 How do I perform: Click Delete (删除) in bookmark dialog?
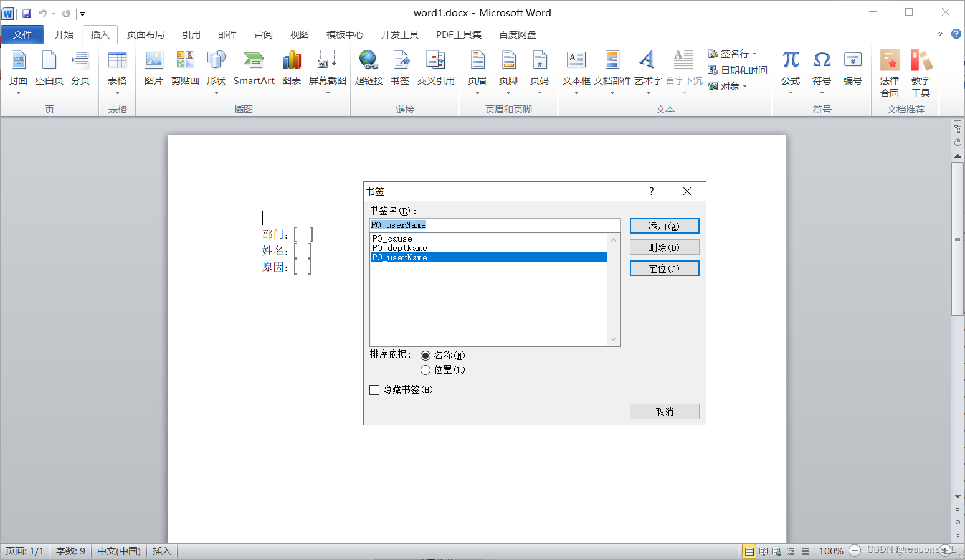tap(664, 247)
